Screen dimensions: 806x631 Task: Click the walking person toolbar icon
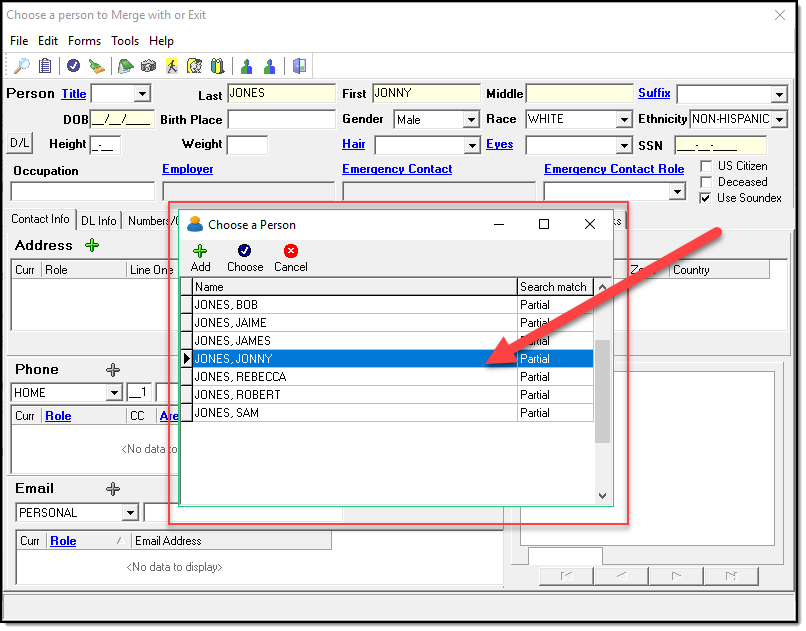(172, 67)
